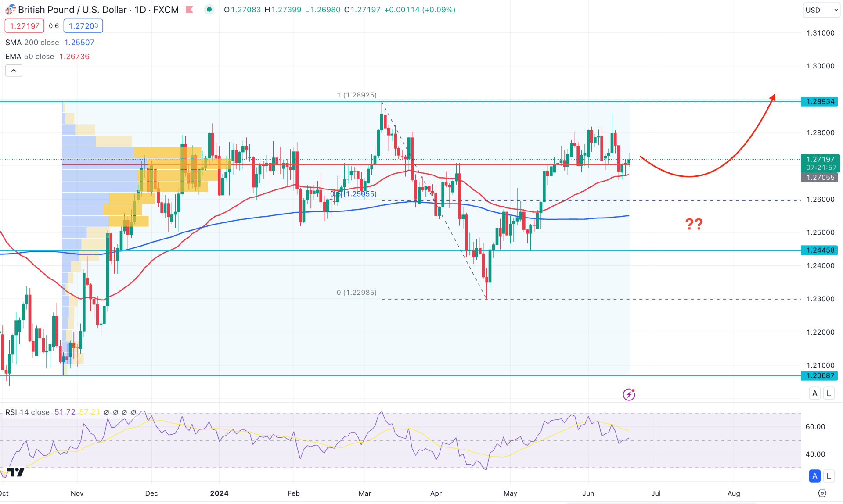
Task: Select the Fibonacci label 0 (1.22985)
Action: click(x=357, y=293)
